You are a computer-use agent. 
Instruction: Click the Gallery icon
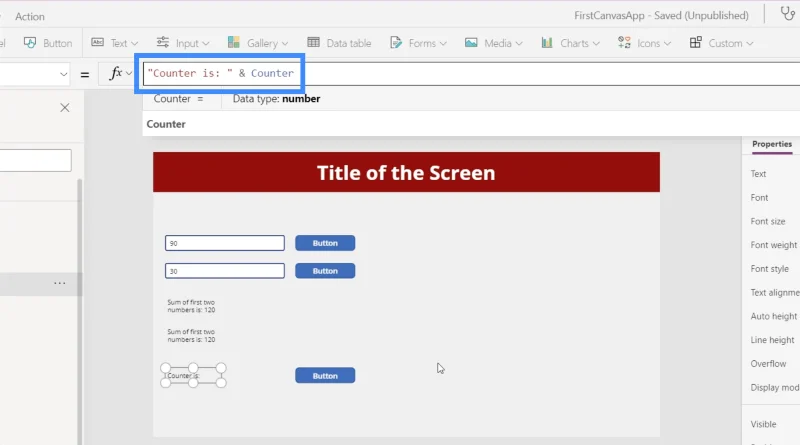click(234, 42)
